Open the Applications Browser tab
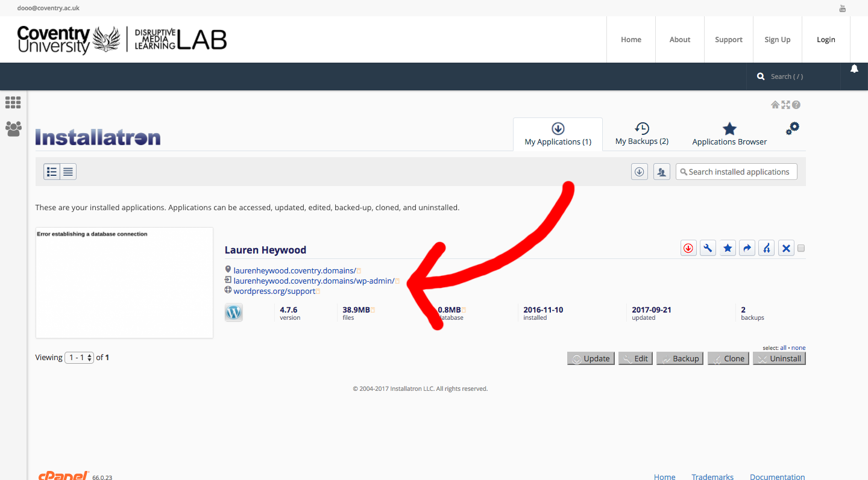This screenshot has width=868, height=480. pos(729,134)
